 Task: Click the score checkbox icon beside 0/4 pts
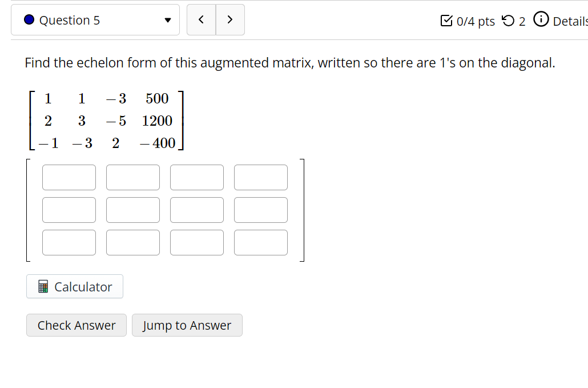pos(448,21)
